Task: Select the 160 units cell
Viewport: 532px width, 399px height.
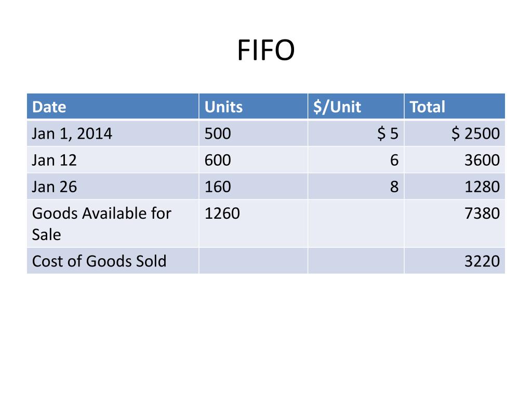Action: [x=218, y=187]
